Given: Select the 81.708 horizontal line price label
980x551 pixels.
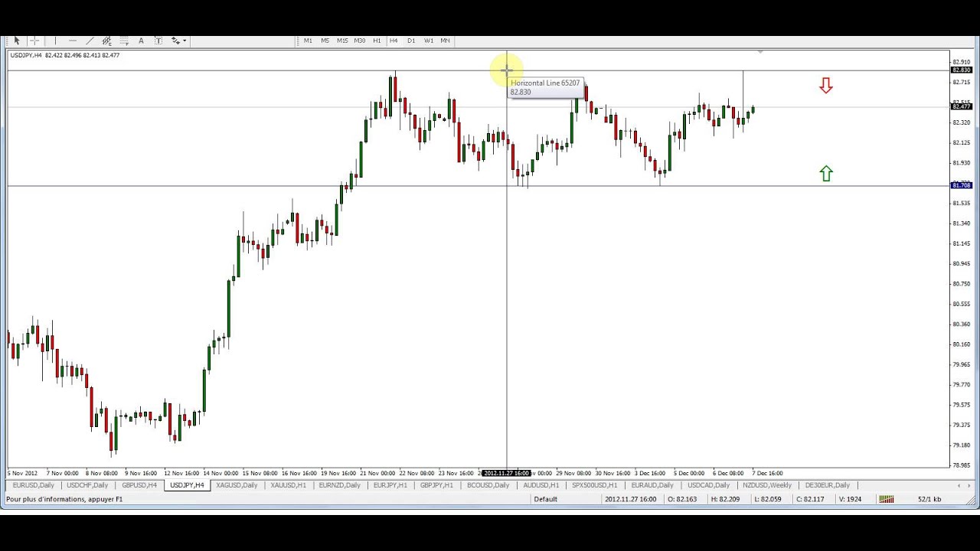Looking at the screenshot, I should (961, 185).
